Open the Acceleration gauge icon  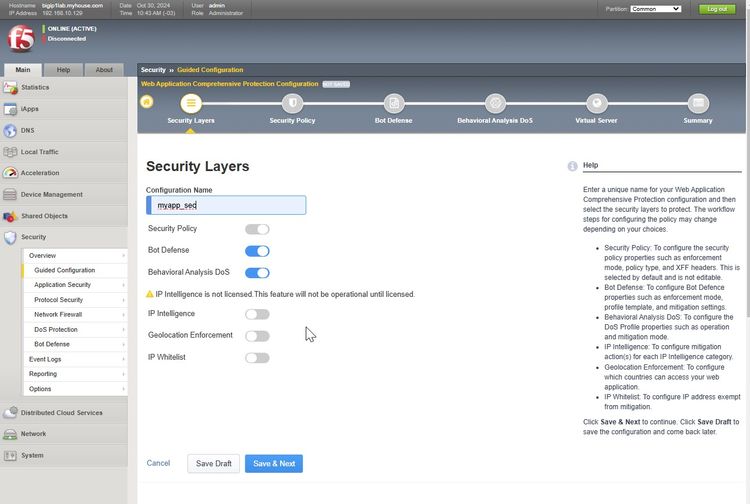10,173
